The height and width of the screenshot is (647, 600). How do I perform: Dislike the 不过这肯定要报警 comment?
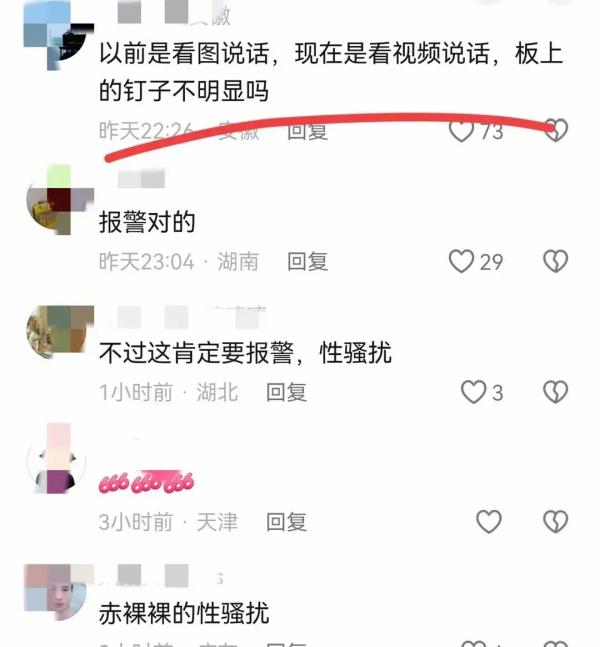(x=556, y=392)
